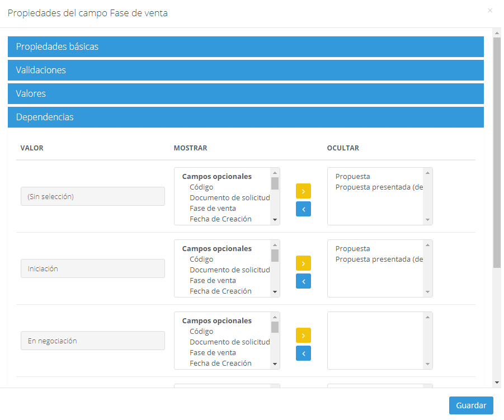Click the (Sin selección) value field
This screenshot has height=420, width=504.
tap(93, 196)
